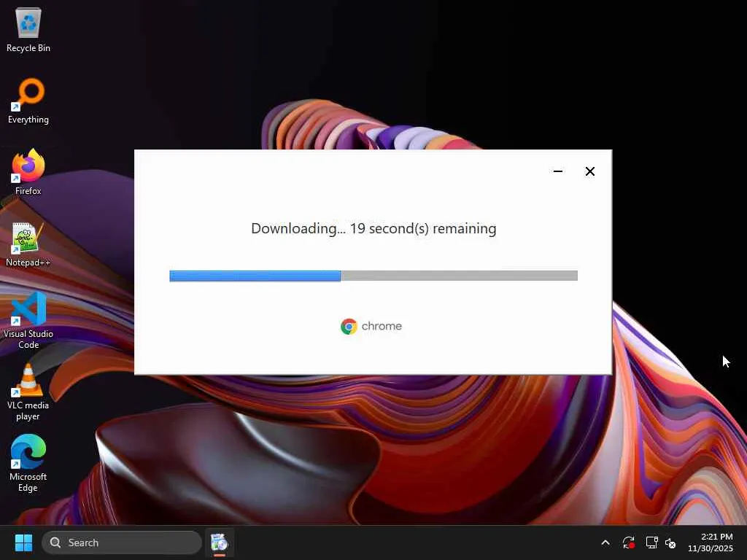Open the Recycle Bin desktop icon
Screen dimensions: 747x560
pyautogui.click(x=28, y=31)
